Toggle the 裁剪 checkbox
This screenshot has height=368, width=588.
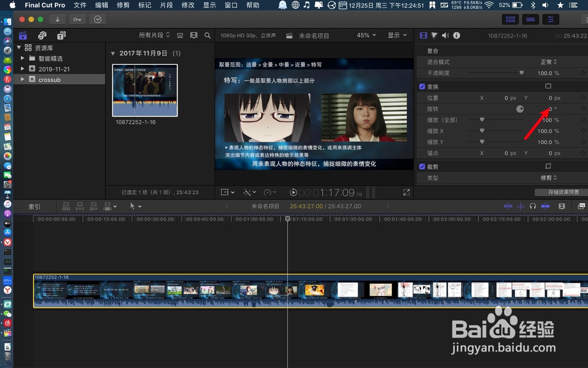(x=422, y=167)
